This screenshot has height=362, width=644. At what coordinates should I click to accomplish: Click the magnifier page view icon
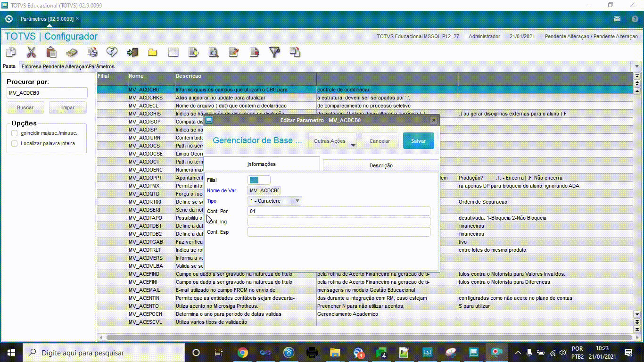[214, 52]
